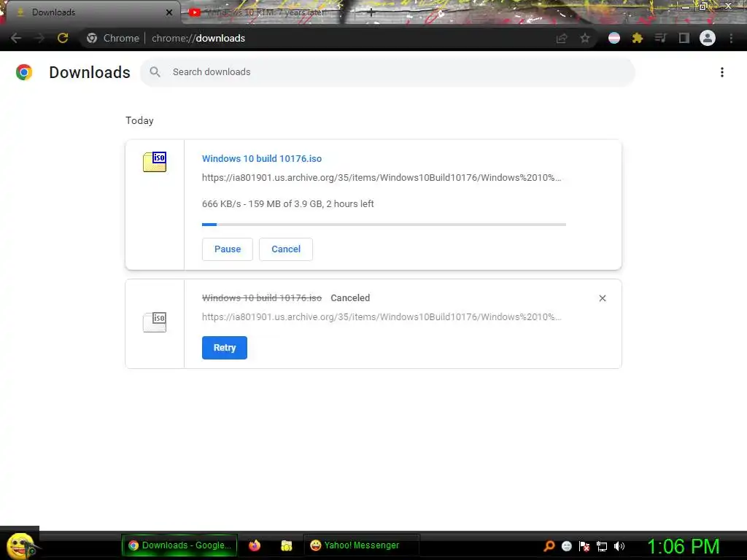Viewport: 747px width, 560px height.
Task: Toggle the side panel icon
Action: (684, 38)
